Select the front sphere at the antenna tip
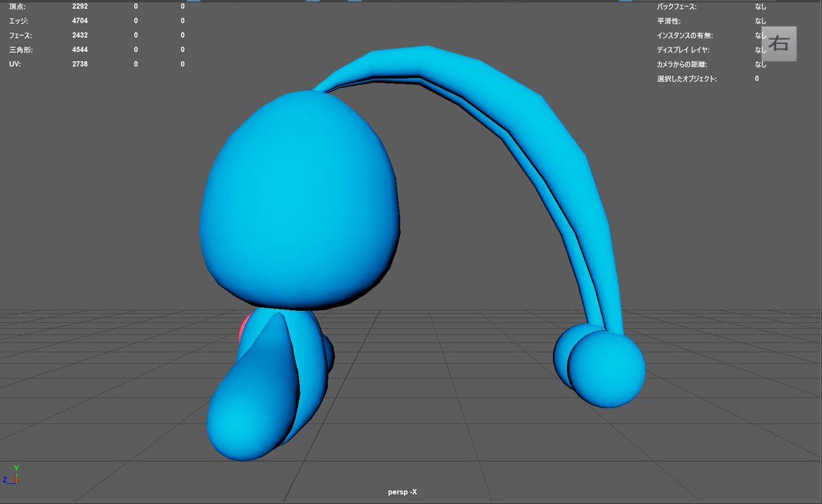The image size is (822, 504). (x=606, y=368)
